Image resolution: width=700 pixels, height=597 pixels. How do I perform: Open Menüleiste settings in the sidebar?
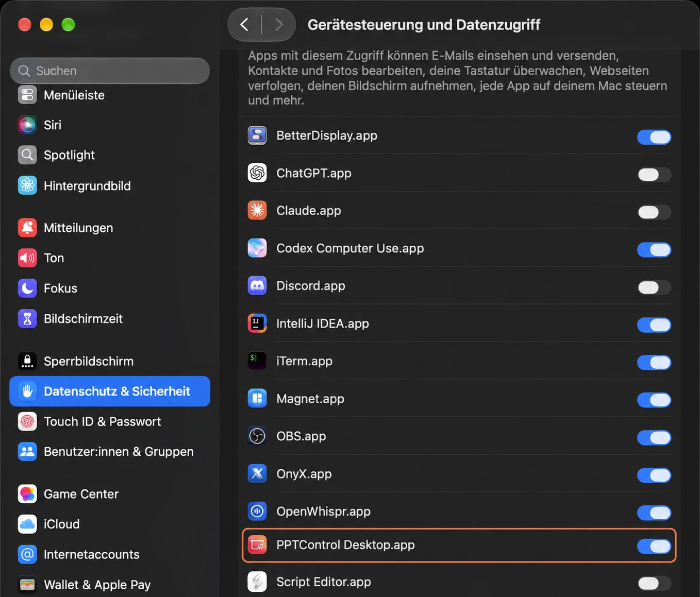click(x=110, y=95)
